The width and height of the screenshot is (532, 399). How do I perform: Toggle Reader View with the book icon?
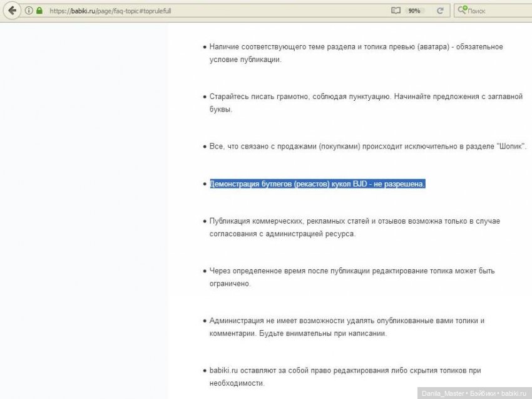[395, 11]
